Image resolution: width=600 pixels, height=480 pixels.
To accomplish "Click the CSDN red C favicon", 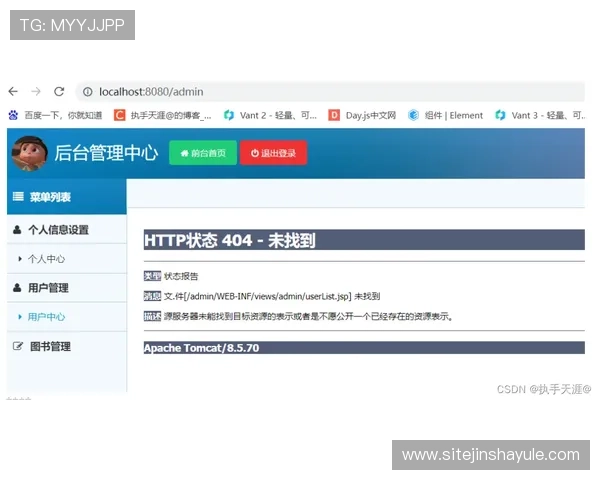I will [x=120, y=115].
